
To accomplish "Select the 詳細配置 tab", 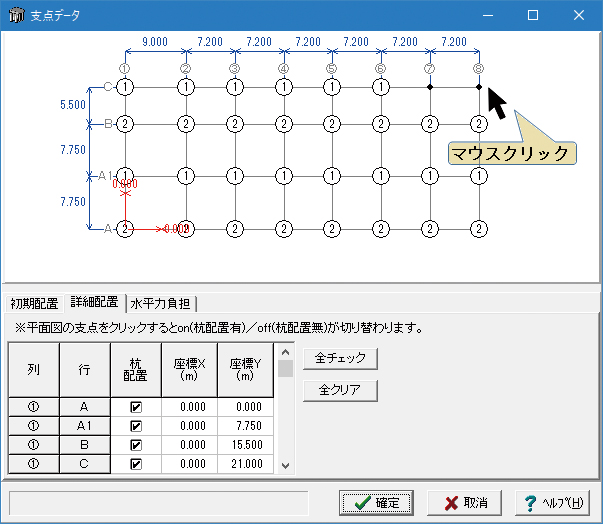I will [95, 302].
